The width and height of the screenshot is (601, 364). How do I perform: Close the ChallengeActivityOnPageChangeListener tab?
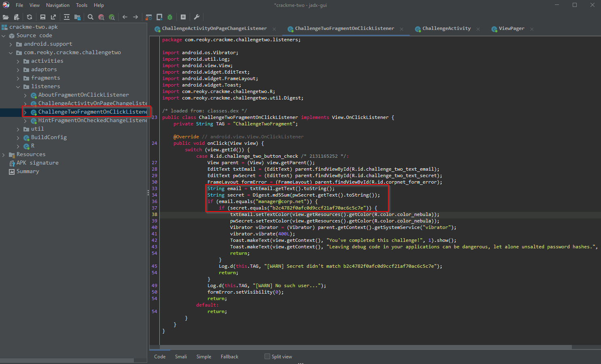[x=274, y=29]
